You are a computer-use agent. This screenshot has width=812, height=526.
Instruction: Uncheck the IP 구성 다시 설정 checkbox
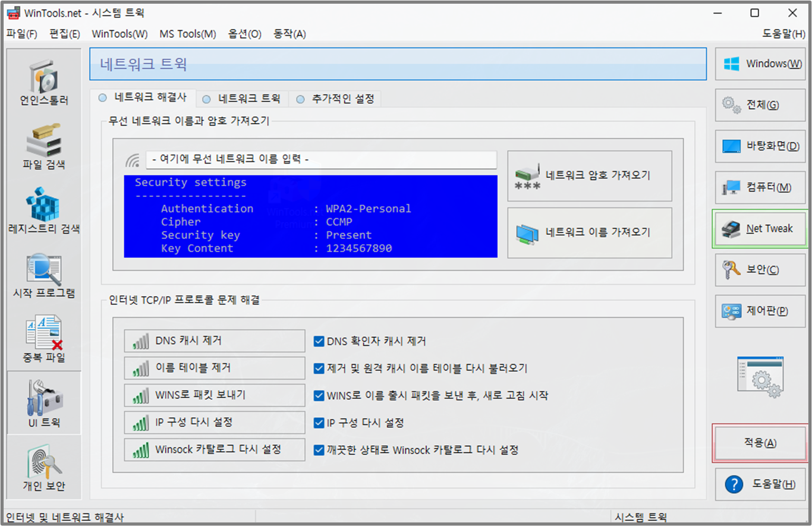[319, 423]
